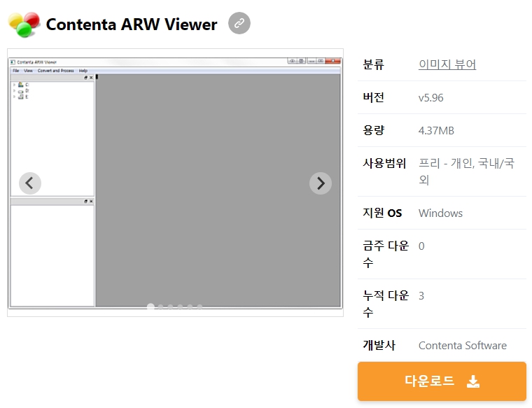Jump to the third carousel dot
The width and height of the screenshot is (532, 408).
tap(170, 307)
